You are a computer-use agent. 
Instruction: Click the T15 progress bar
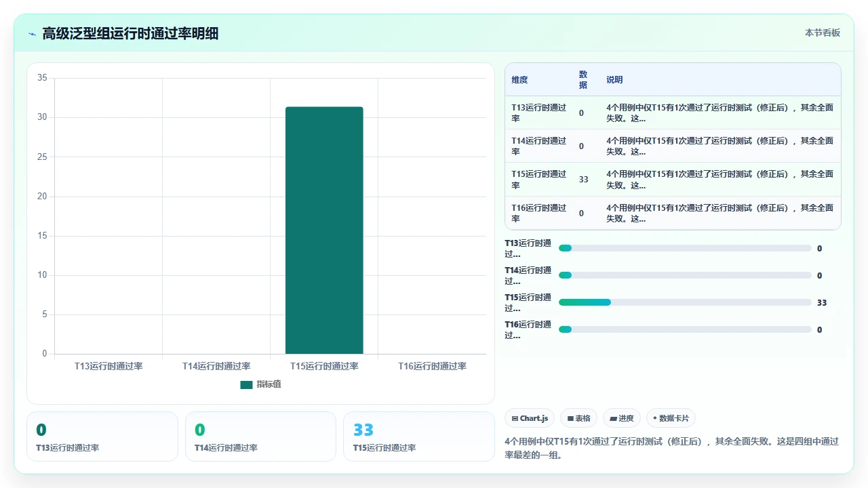point(685,302)
